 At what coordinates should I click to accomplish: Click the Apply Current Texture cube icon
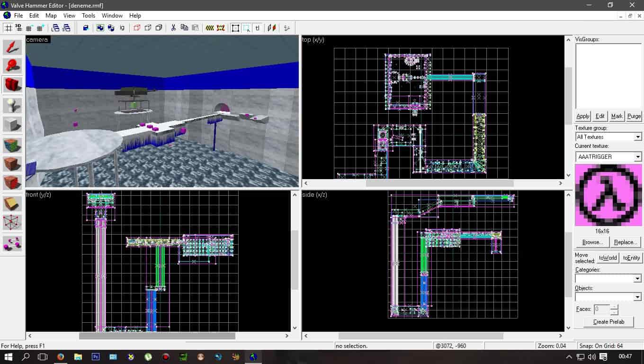pyautogui.click(x=12, y=164)
